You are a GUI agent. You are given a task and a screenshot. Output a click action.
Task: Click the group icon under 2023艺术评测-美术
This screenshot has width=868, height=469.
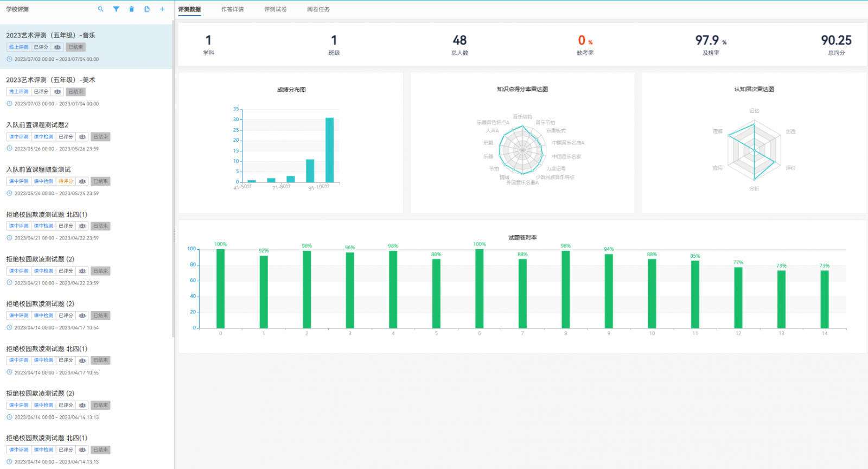(x=58, y=92)
